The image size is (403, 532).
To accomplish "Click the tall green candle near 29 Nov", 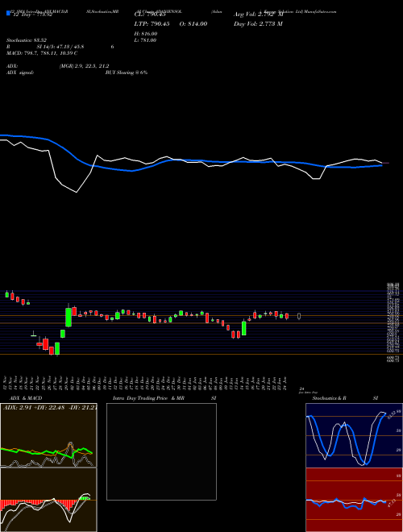I will pyautogui.click(x=69, y=318).
